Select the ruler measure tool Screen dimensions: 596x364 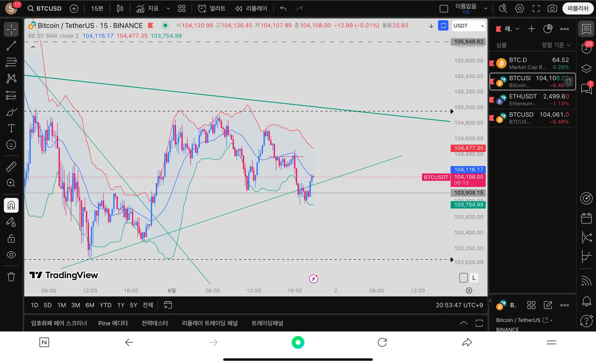tap(11, 166)
